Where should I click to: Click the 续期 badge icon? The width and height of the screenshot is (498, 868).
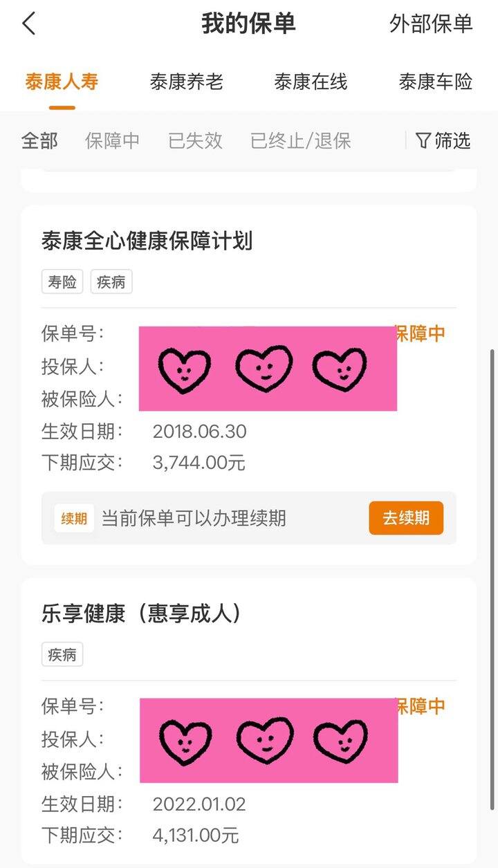coord(74,518)
